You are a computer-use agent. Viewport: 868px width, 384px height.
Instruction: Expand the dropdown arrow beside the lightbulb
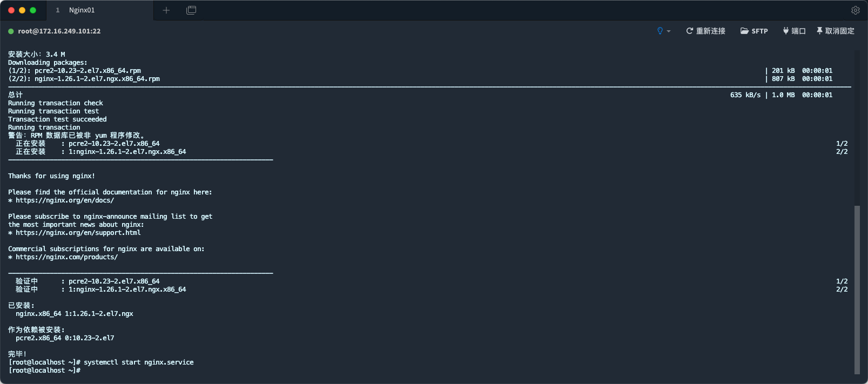pyautogui.click(x=669, y=31)
